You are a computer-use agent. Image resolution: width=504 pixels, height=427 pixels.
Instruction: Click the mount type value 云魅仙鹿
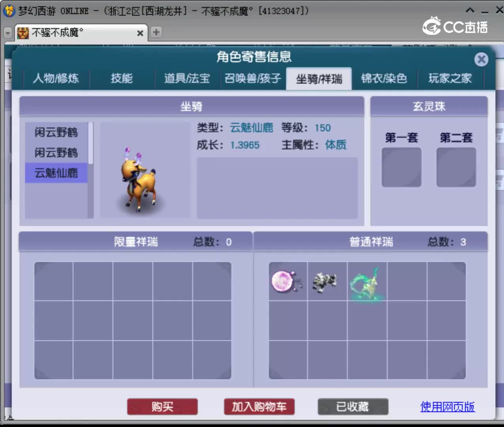[x=252, y=128]
